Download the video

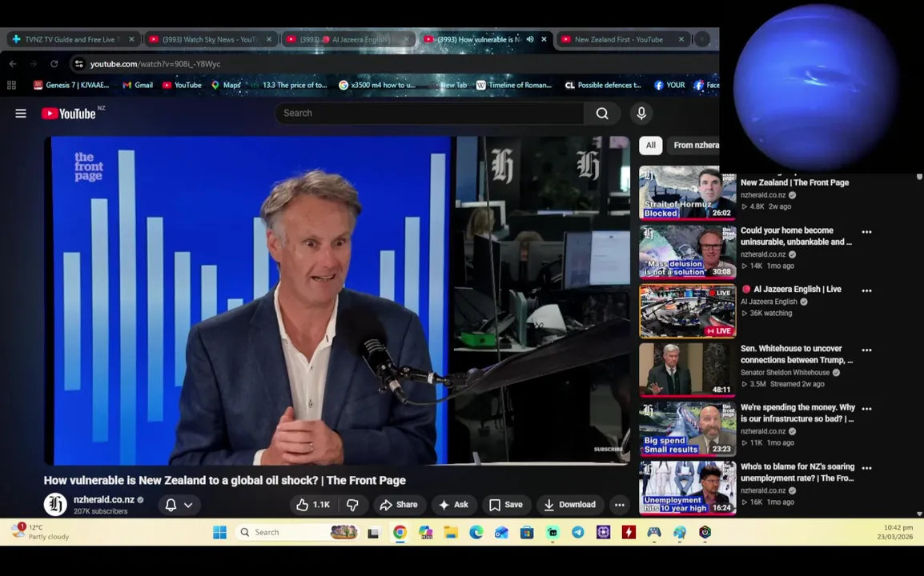click(x=570, y=505)
